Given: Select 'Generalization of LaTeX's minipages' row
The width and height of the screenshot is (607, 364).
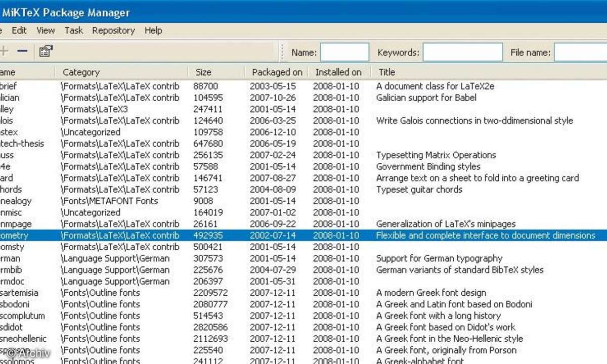Looking at the screenshot, I should [x=303, y=224].
